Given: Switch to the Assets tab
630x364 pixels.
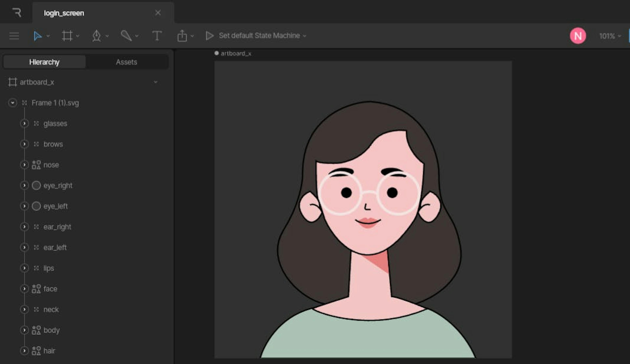Looking at the screenshot, I should pos(126,62).
